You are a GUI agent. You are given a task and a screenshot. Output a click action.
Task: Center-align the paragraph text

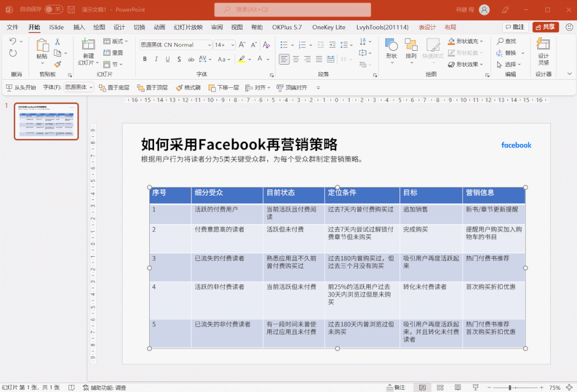pos(296,59)
